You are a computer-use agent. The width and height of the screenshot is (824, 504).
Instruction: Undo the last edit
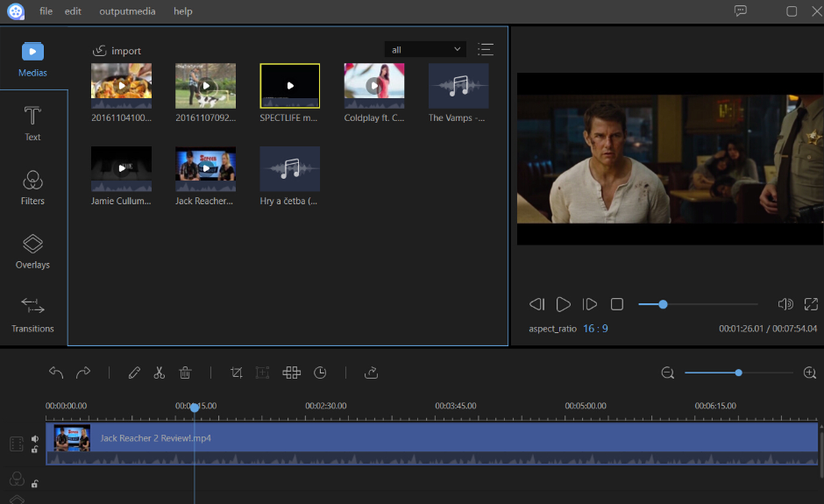[56, 373]
